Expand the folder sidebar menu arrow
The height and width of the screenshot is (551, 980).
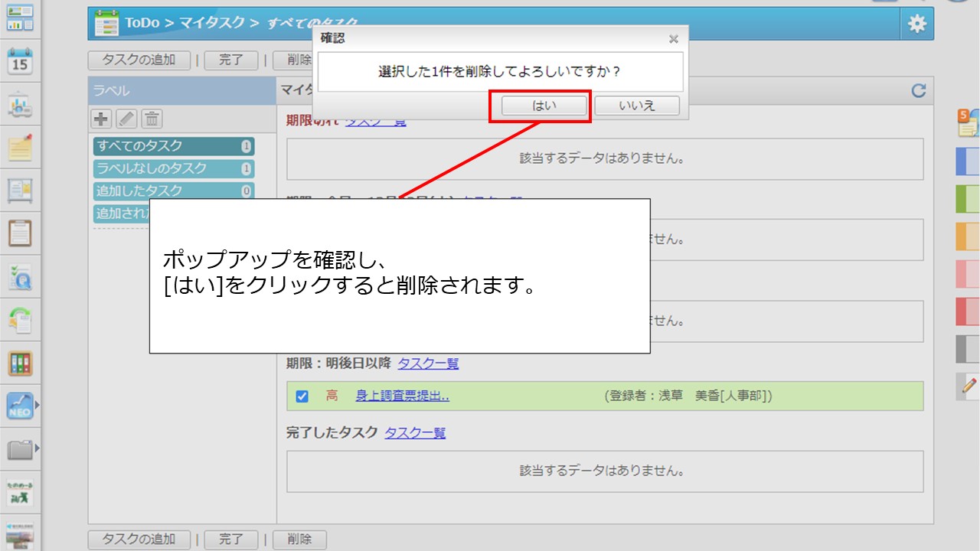click(37, 448)
